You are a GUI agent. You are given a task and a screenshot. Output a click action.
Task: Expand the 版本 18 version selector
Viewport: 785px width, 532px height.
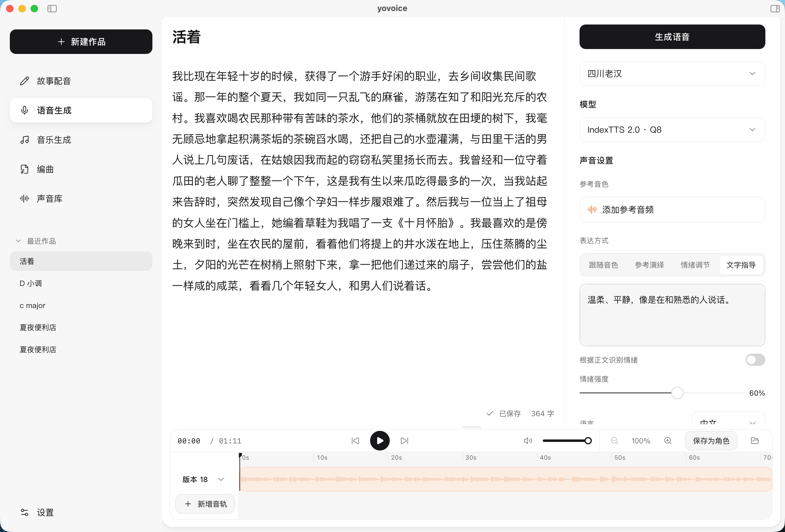(203, 479)
